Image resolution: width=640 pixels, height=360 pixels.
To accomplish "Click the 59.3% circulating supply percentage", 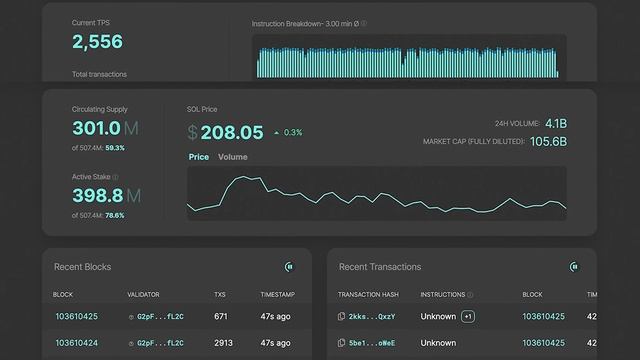I will (115, 148).
